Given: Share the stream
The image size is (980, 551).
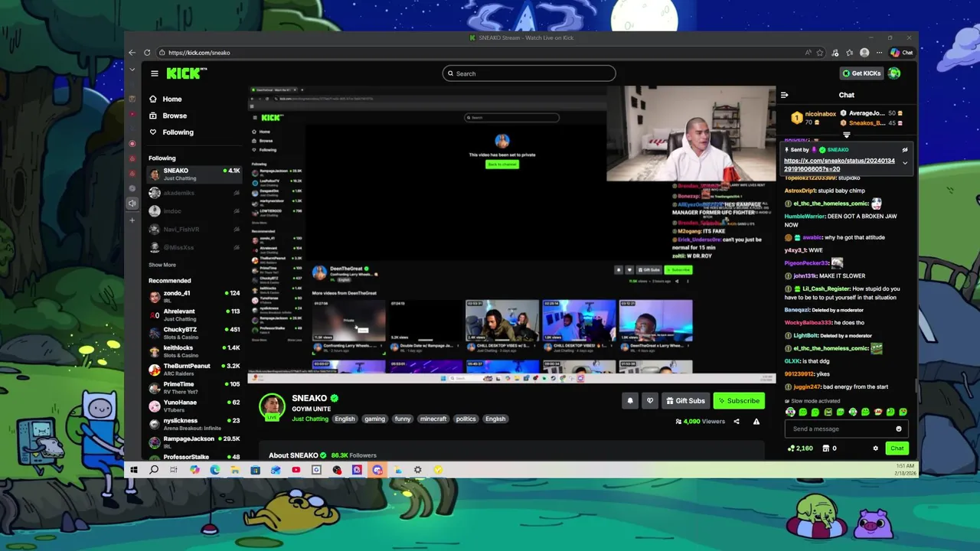Looking at the screenshot, I should pos(737,422).
